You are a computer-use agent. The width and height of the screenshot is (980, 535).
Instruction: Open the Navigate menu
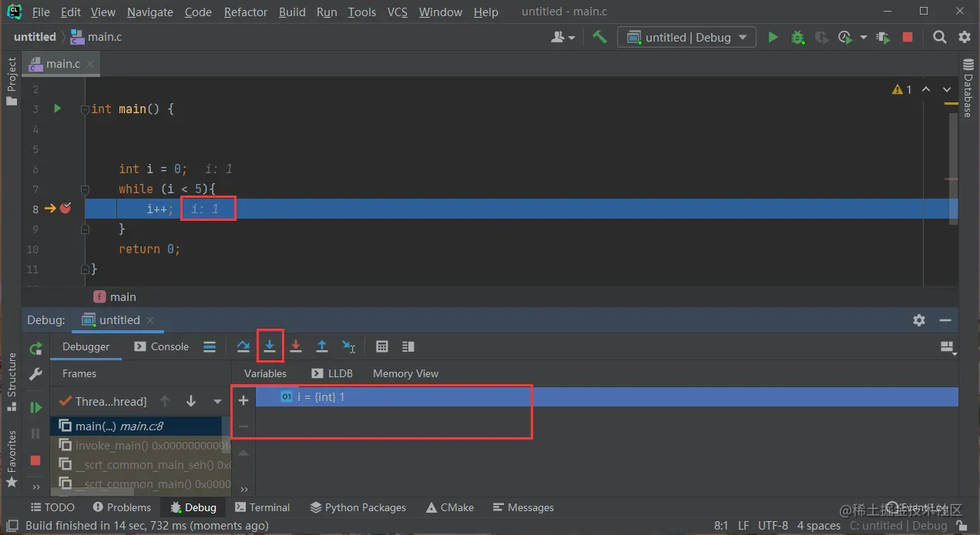(150, 12)
